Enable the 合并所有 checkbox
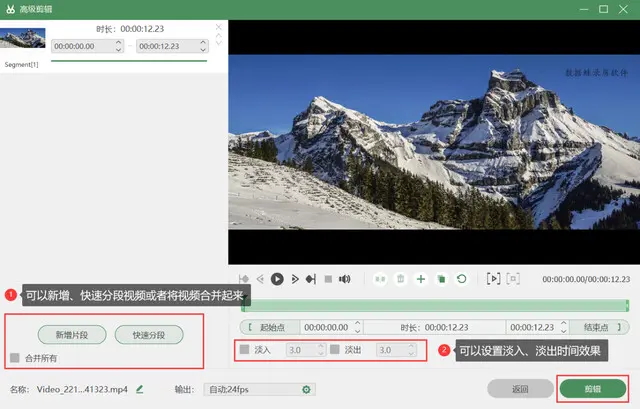Screen dimensions: 640x409 (15, 357)
